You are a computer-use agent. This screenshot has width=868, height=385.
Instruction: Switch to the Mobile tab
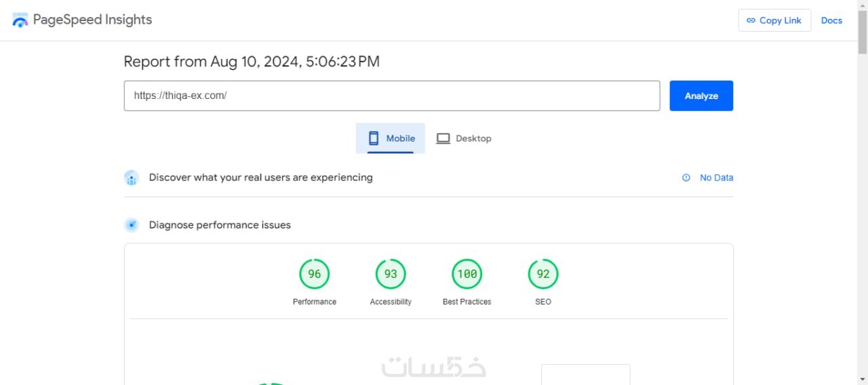click(391, 138)
